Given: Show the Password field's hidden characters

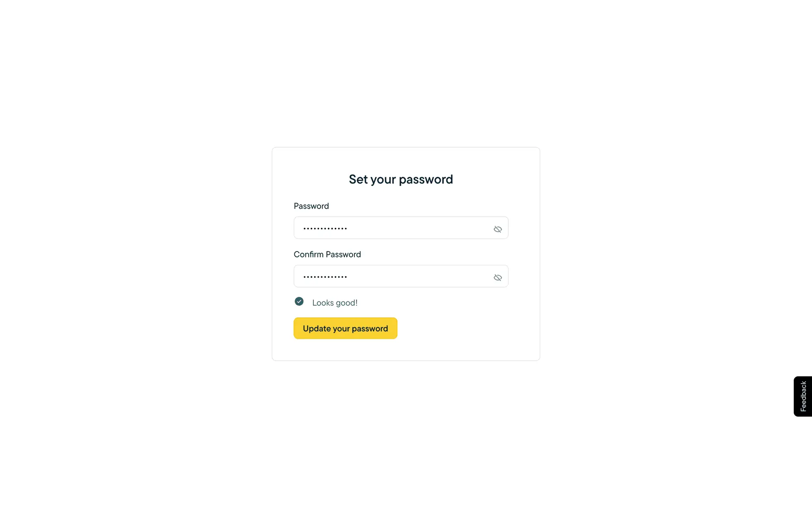Looking at the screenshot, I should click(x=497, y=229).
